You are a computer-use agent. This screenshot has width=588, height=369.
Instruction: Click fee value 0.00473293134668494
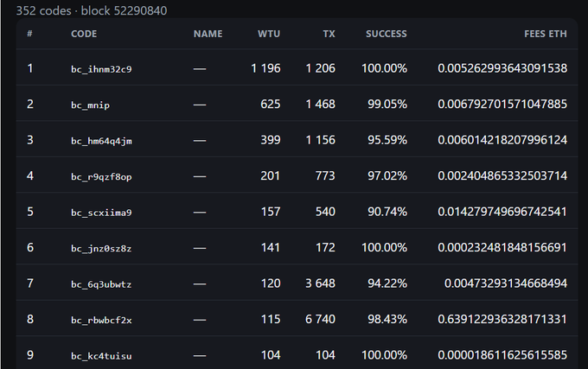click(x=506, y=283)
